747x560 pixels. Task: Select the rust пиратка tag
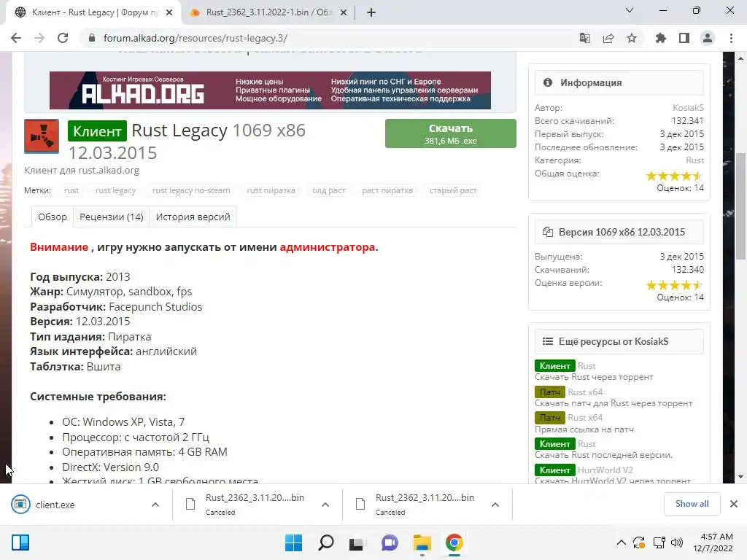coord(271,190)
